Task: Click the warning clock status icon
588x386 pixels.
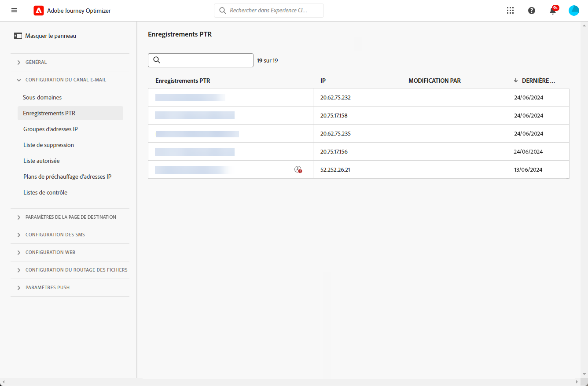Action: 298,169
